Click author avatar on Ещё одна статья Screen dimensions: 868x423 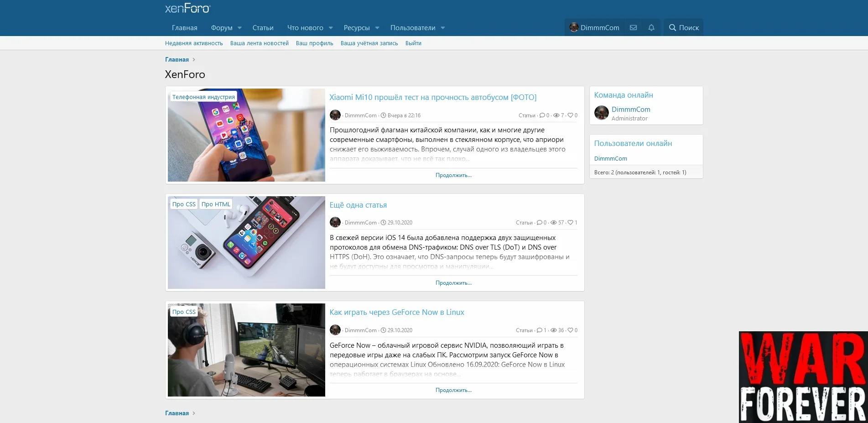click(335, 222)
